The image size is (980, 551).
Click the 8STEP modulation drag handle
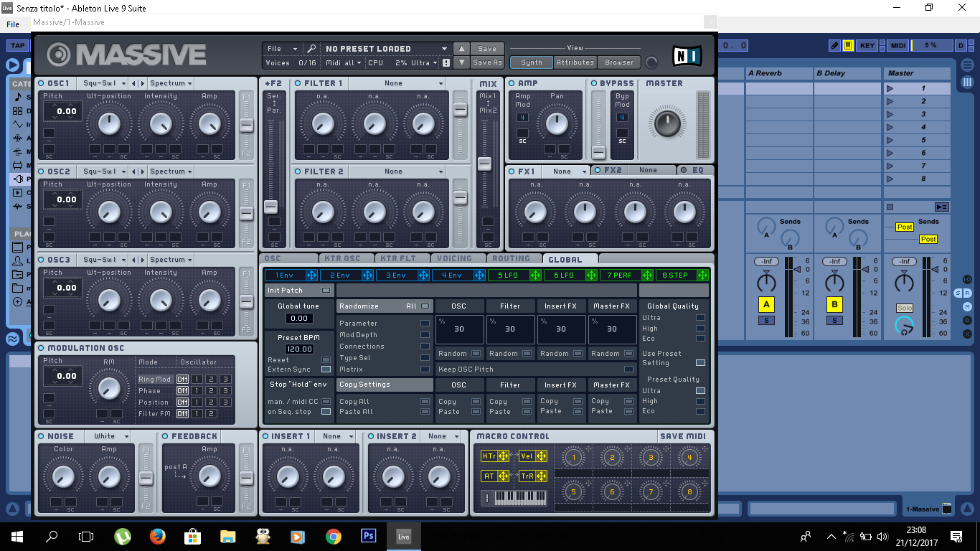tap(703, 275)
